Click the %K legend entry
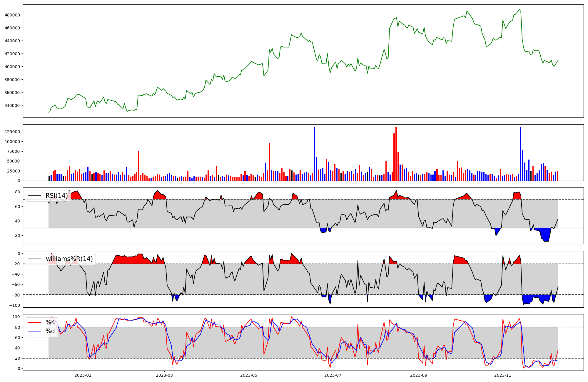The height and width of the screenshot is (382, 588). pos(50,322)
